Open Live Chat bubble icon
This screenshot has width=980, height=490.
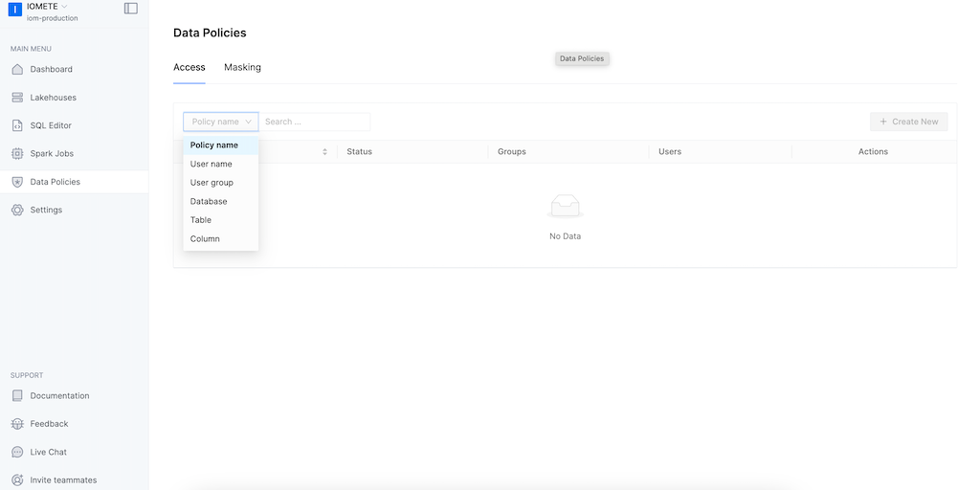(17, 452)
